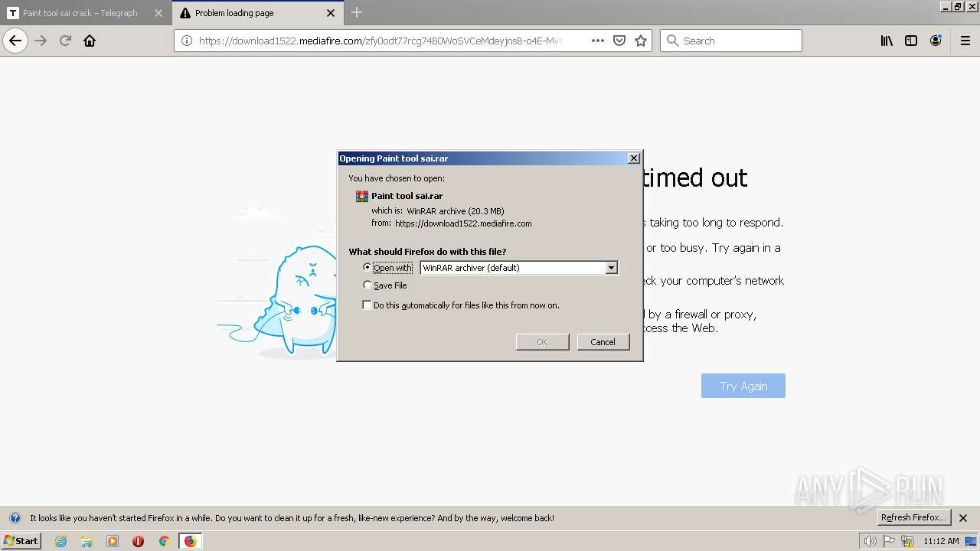Show site information for the mediafire URL
The height and width of the screenshot is (551, 980).
(x=186, y=41)
